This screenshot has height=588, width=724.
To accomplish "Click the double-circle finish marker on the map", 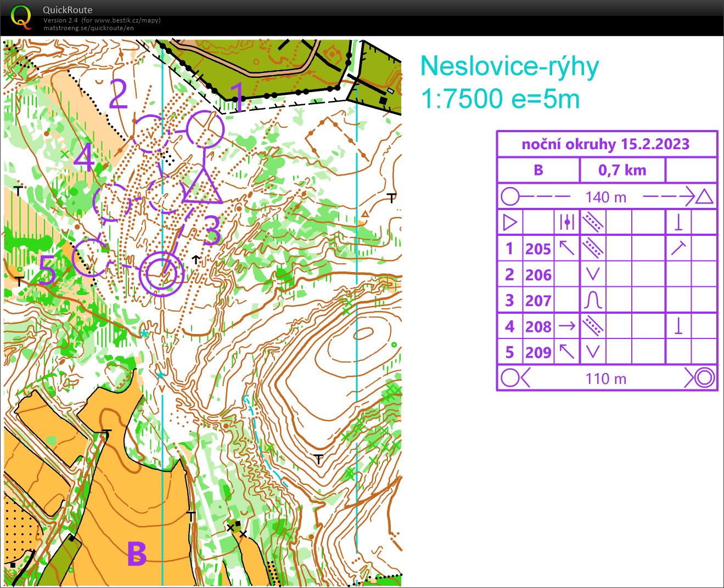I will 161,273.
